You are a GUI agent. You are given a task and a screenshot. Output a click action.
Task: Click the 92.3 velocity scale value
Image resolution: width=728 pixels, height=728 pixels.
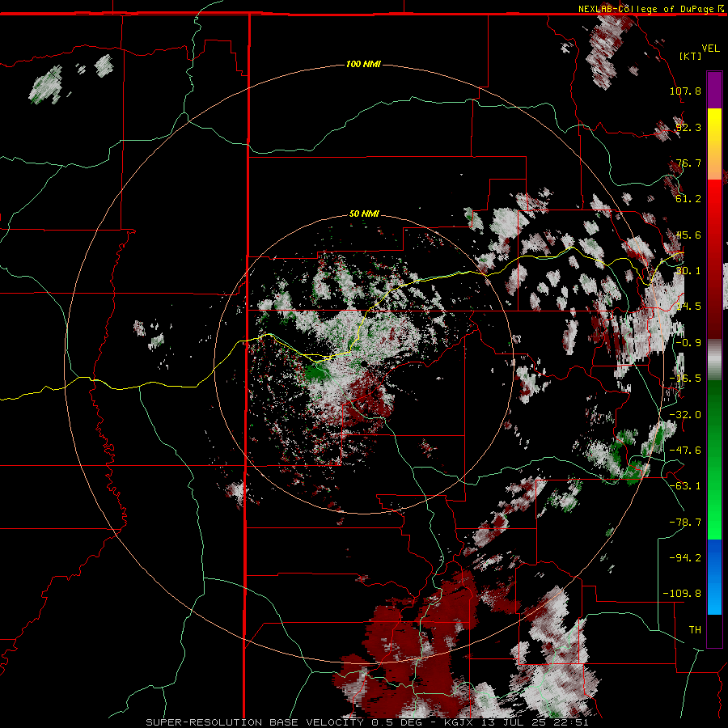(x=688, y=127)
